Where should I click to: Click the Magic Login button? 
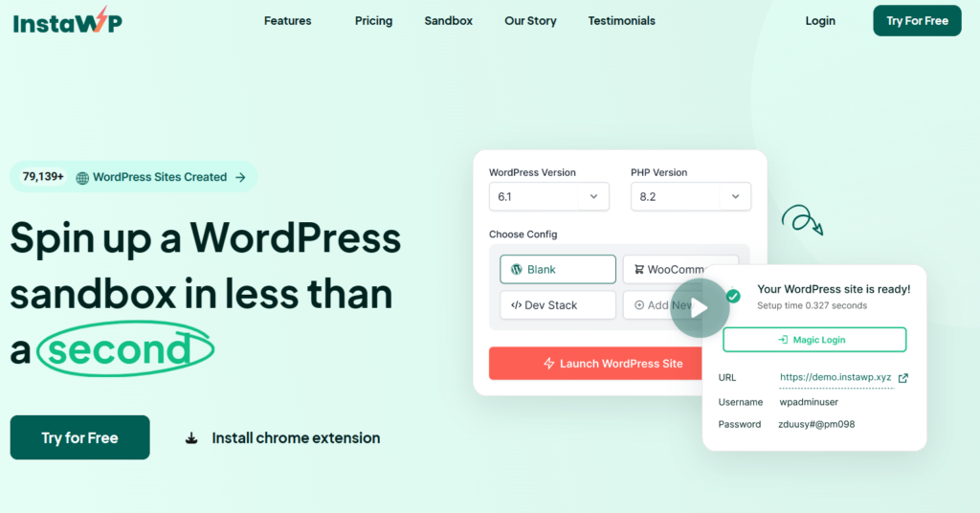[814, 340]
